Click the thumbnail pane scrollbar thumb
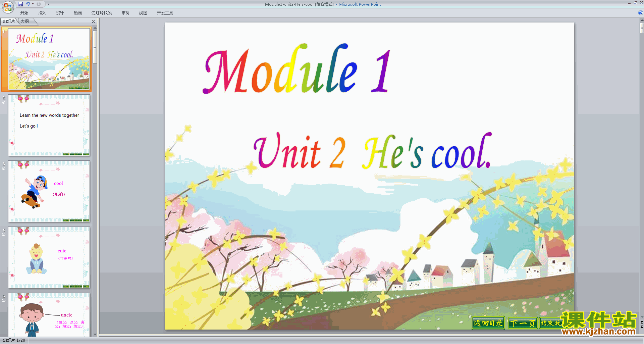Screen dimensions: 644x344 [95, 47]
